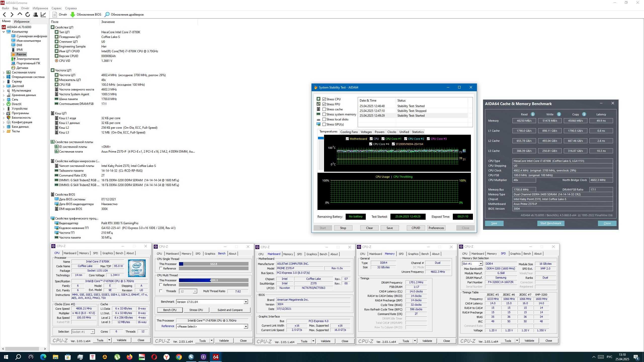Image resolution: width=644 pixels, height=362 pixels.
Task: Click Start Benchmark button
Action: tap(551, 223)
